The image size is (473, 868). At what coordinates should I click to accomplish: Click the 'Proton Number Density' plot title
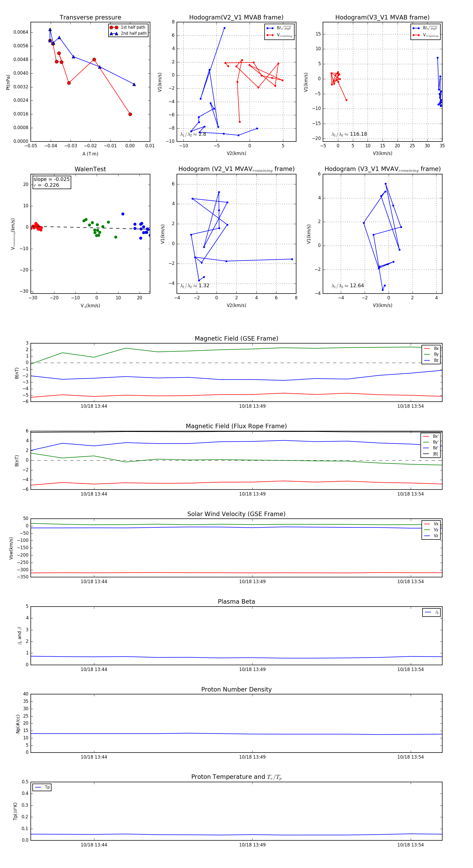pos(236,689)
